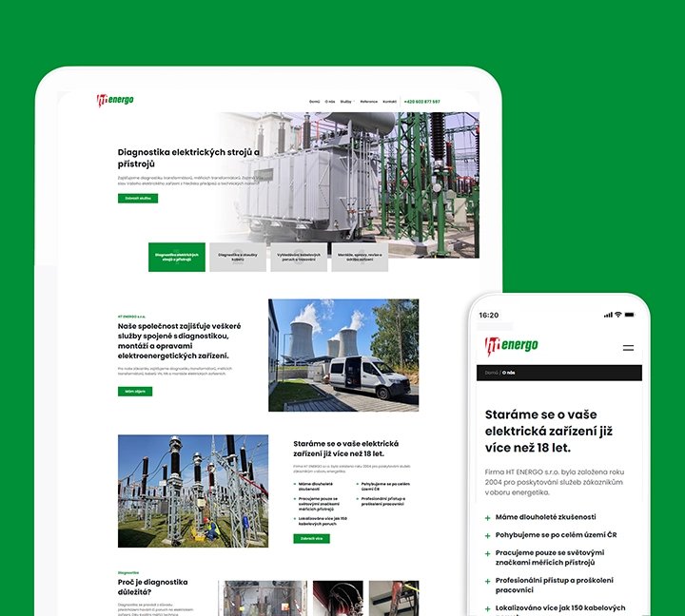
Task: Click the tablet bullet Profesionální přístup a proškolení pracovníci
Action: click(x=383, y=501)
